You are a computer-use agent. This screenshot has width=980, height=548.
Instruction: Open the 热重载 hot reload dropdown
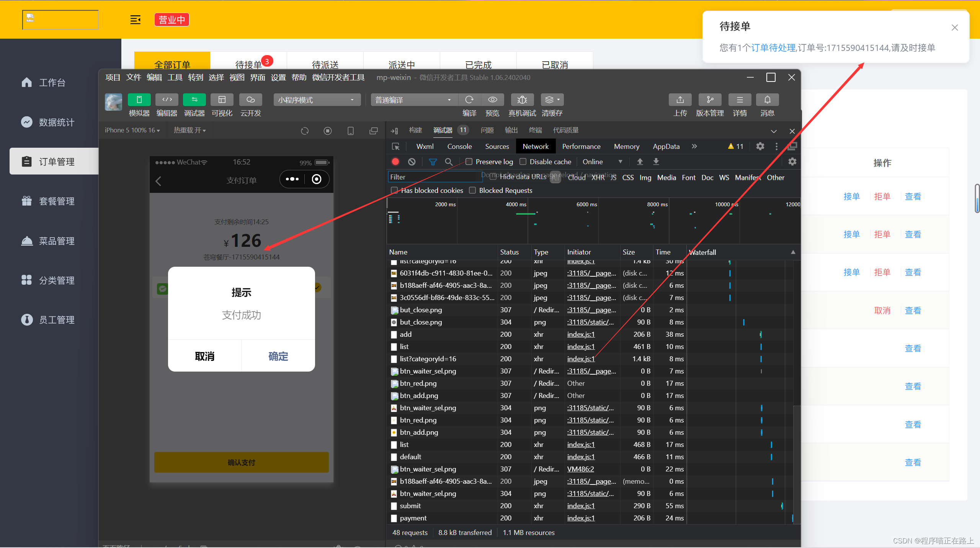[190, 130]
